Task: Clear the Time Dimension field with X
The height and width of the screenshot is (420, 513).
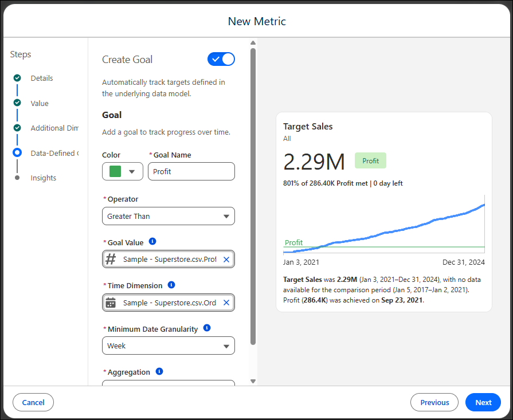Action: pos(226,303)
